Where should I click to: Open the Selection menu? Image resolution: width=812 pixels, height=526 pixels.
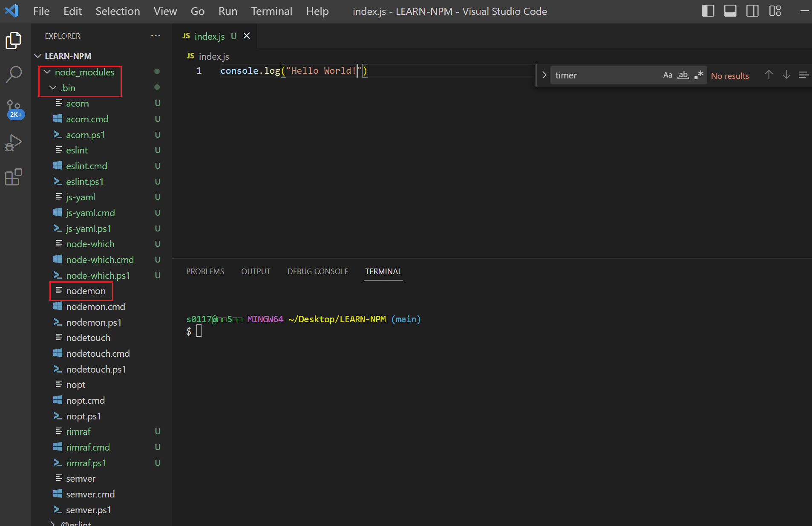(118, 12)
